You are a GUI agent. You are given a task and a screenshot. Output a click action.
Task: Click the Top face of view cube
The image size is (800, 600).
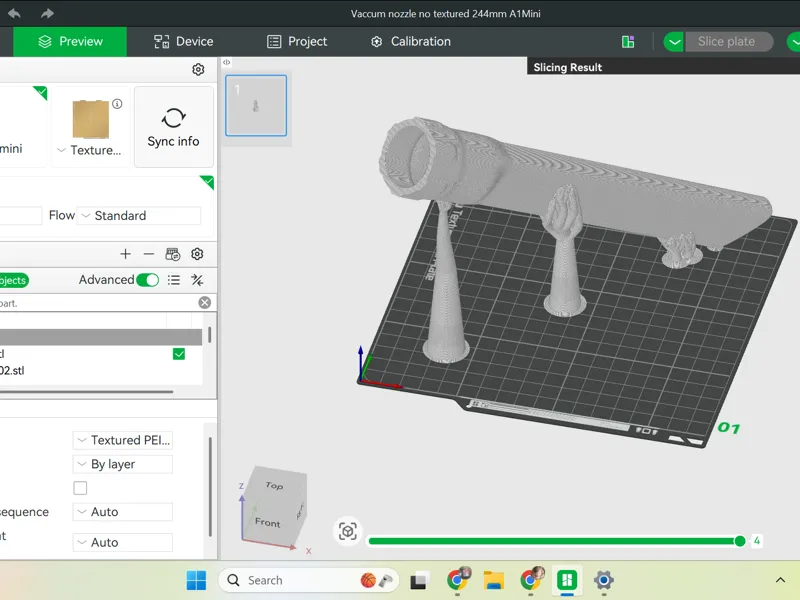pos(274,485)
